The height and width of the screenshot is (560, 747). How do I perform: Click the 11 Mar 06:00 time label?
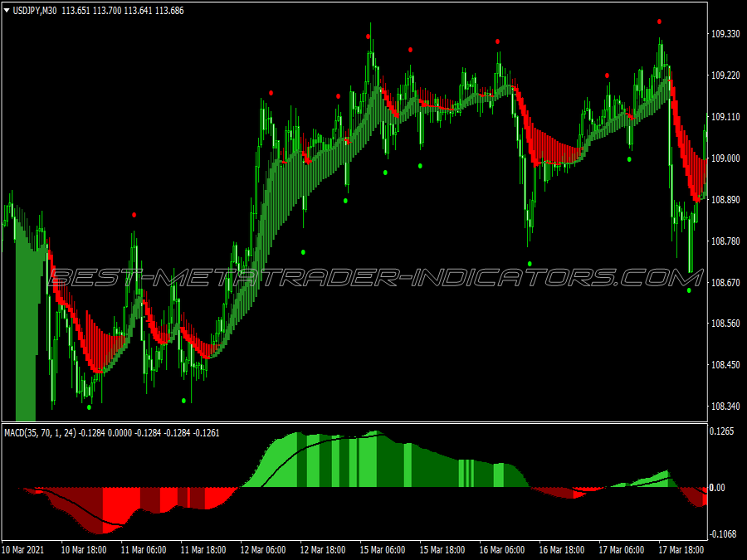144,549
